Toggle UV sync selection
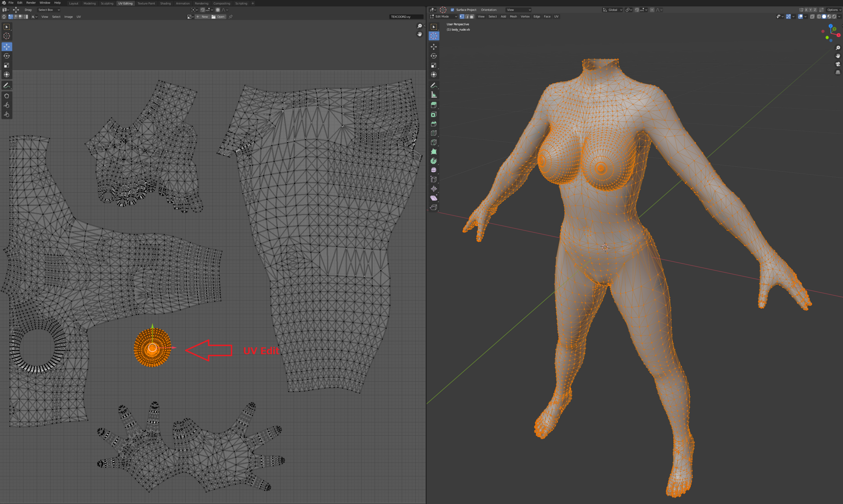This screenshot has height=504, width=843. [4, 17]
